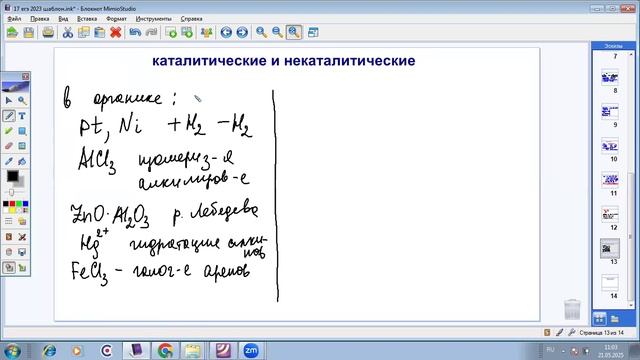
Task: Go to the previous page arrow
Action: coord(226,32)
